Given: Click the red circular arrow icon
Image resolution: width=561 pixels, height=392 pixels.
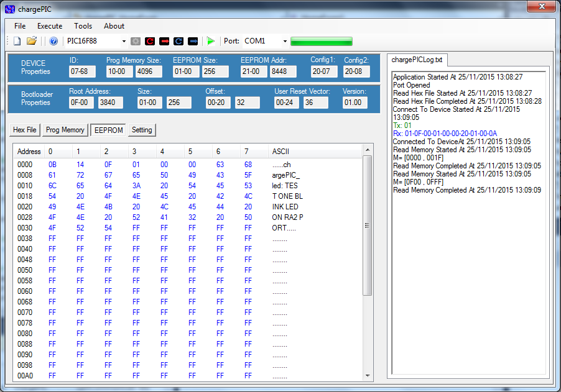Looking at the screenshot, I should 150,41.
